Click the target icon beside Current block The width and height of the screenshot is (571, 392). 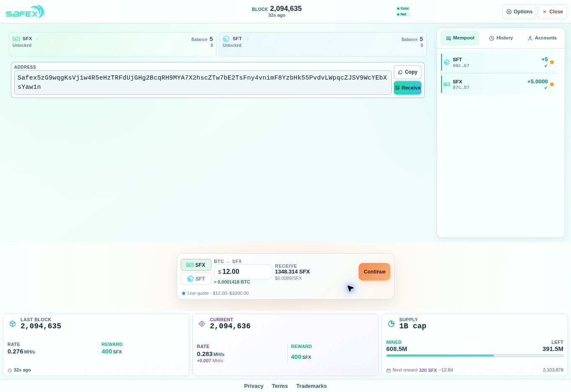(202, 323)
